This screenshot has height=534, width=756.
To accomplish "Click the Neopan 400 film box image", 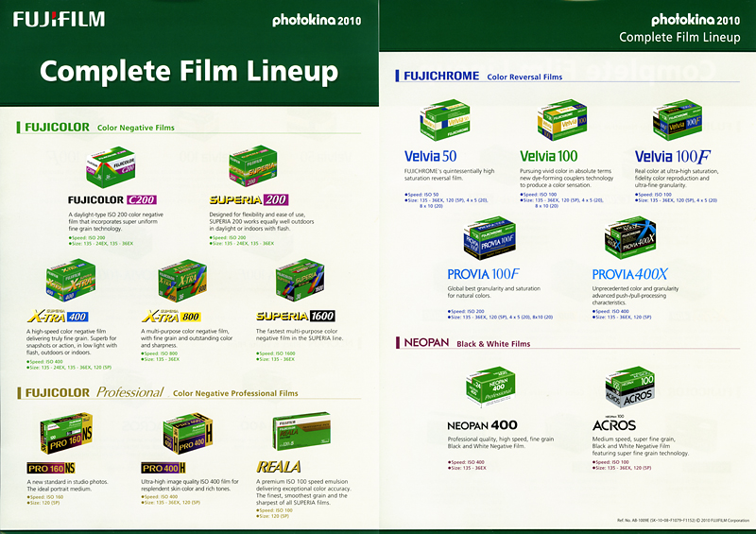I will [490, 387].
